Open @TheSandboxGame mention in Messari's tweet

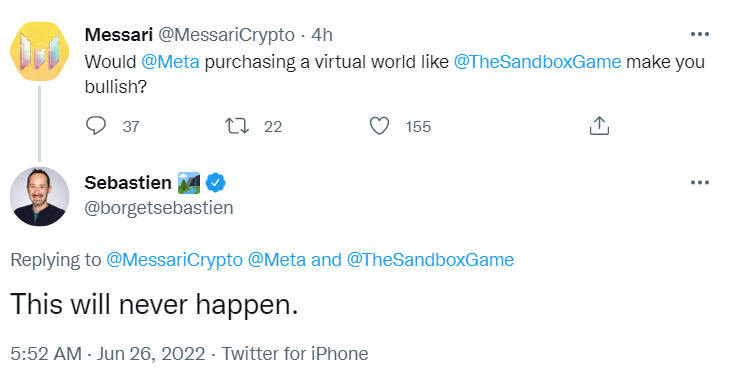point(537,62)
